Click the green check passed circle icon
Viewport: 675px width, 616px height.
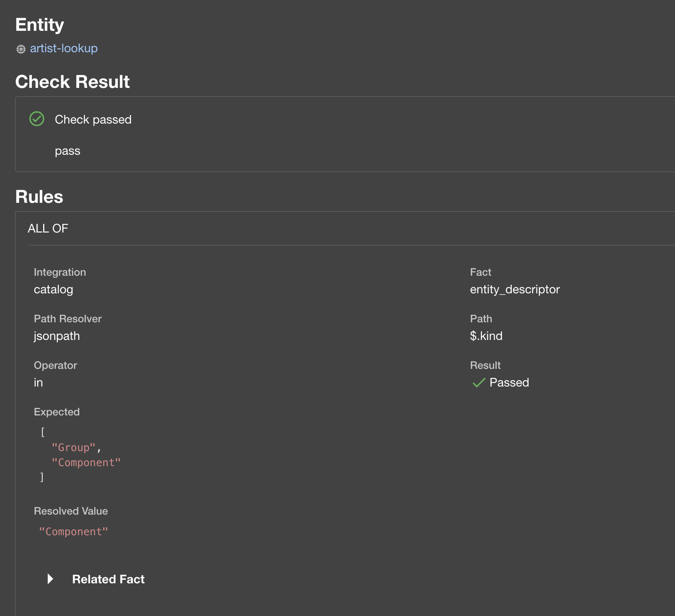37,119
